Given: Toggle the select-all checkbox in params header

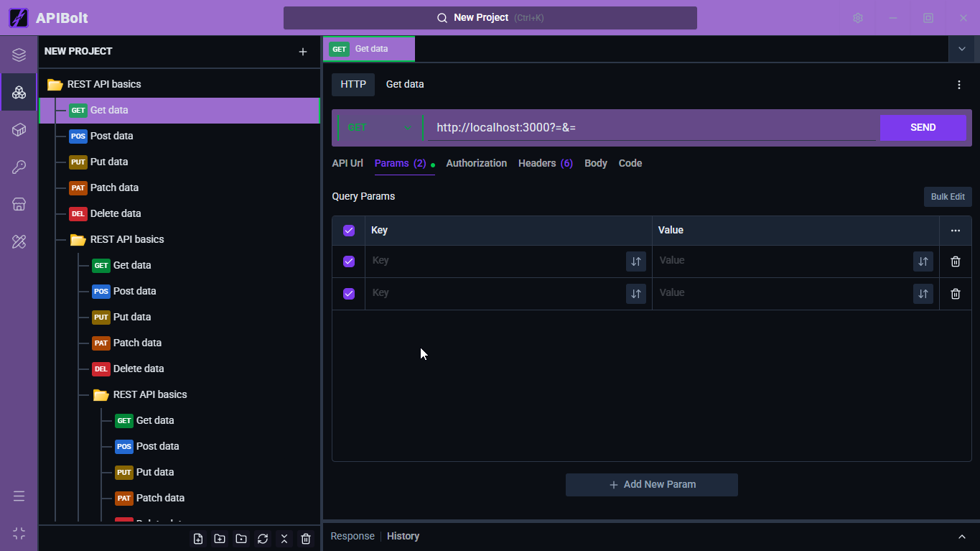Looking at the screenshot, I should 349,231.
